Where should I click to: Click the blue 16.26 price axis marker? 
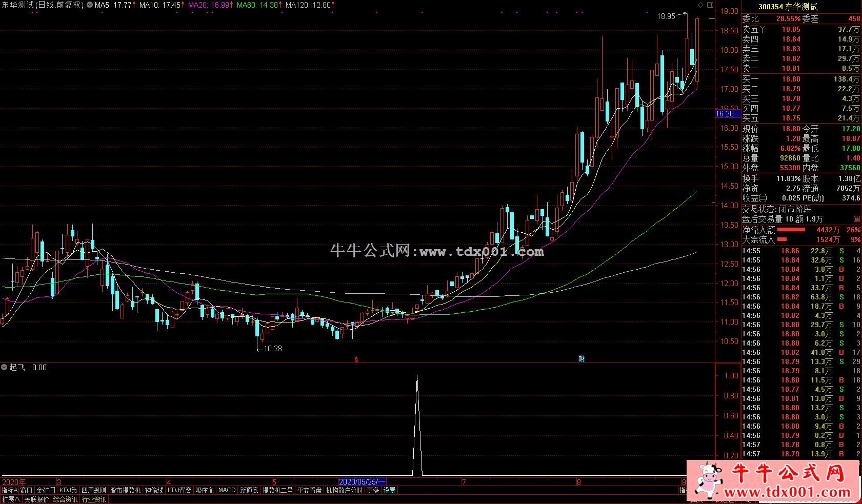728,114
